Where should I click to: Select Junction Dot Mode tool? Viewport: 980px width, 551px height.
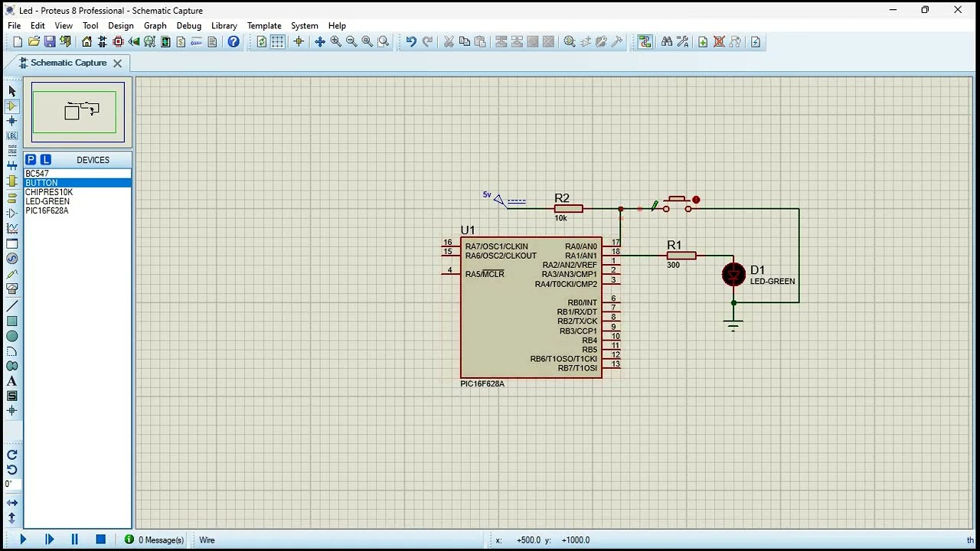click(12, 121)
